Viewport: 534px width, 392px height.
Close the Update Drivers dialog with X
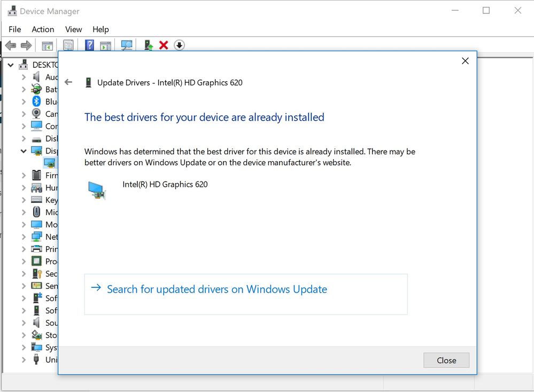(465, 61)
